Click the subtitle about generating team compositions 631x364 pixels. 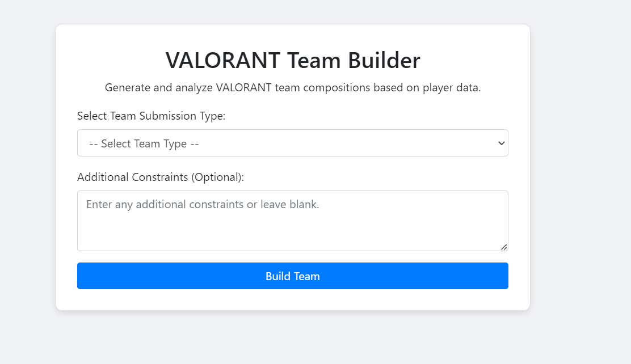pyautogui.click(x=292, y=88)
